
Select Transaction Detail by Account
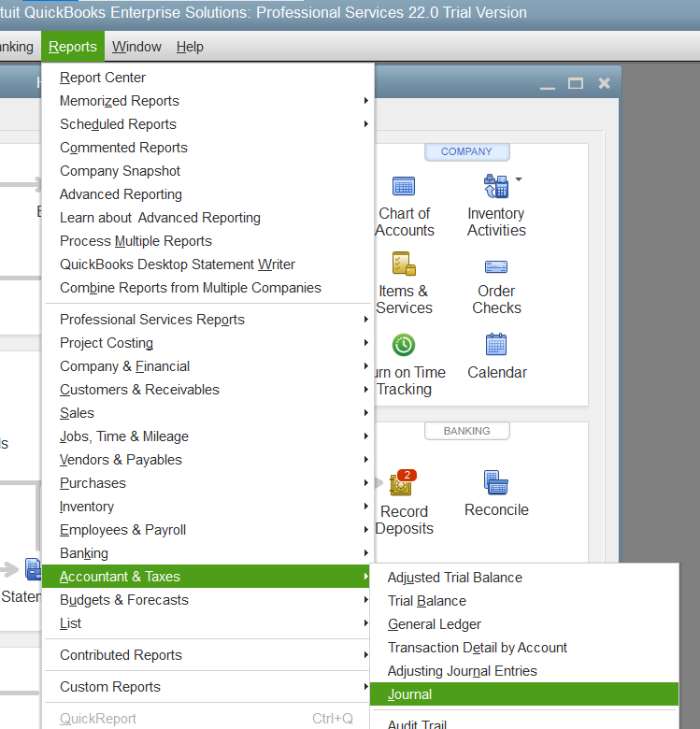pyautogui.click(x=478, y=648)
